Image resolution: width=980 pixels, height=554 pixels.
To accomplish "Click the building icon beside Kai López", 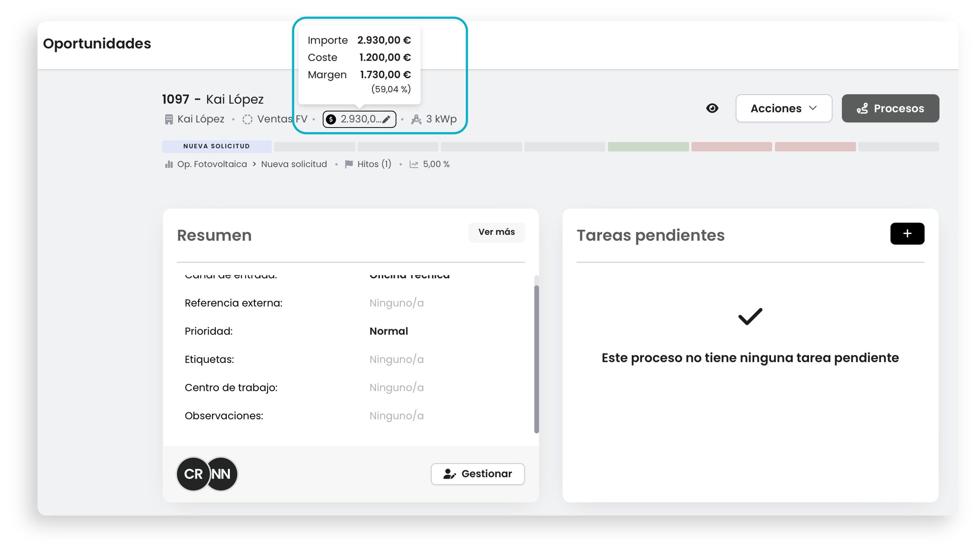I will (x=168, y=120).
